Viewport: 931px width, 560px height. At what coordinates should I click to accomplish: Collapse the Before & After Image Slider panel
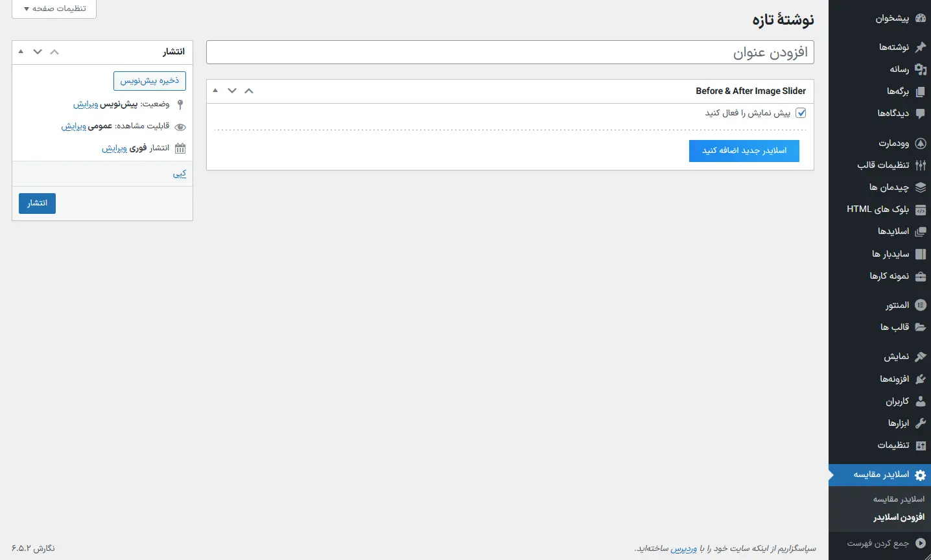point(215,91)
